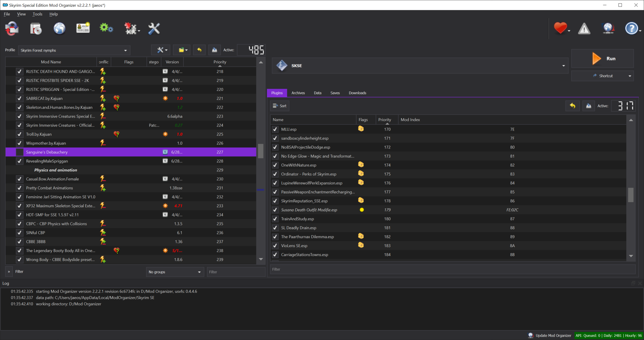The width and height of the screenshot is (644, 340).
Task: Open Settings wrench and screwdriver icon
Action: (x=154, y=29)
